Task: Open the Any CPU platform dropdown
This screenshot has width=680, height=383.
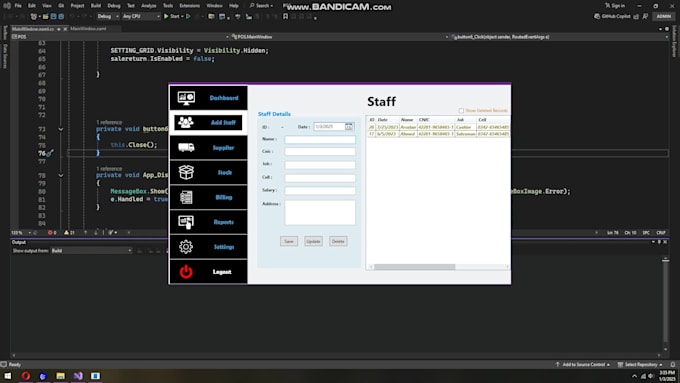Action: pos(141,16)
